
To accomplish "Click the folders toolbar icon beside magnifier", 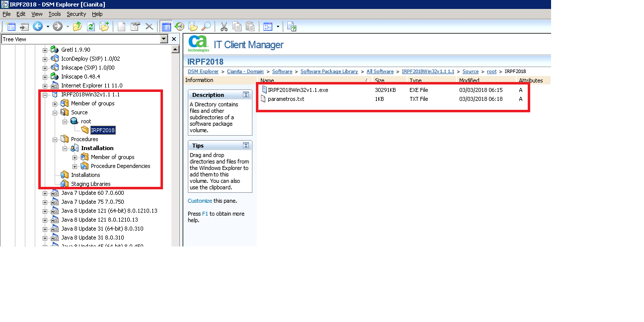I will coord(193,26).
